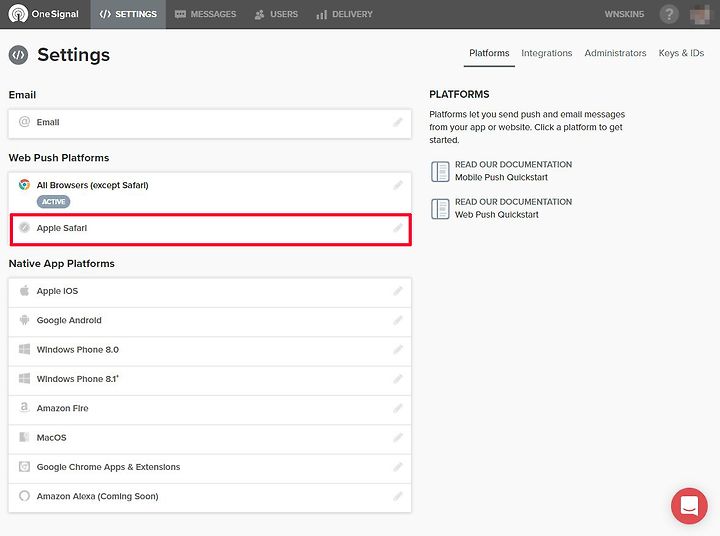Click the Apple logo for Apple iOS
The height and width of the screenshot is (536, 720).
[24, 290]
